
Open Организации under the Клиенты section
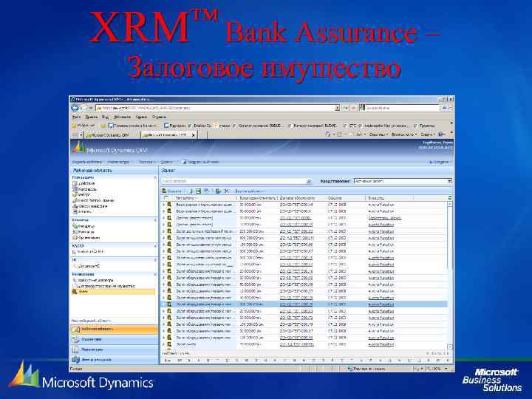pyautogui.click(x=86, y=237)
